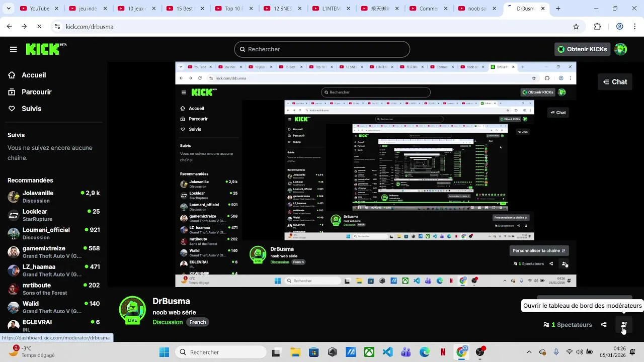644x362 pixels.
Task: Open the Microsoft Store taskbar icon
Action: click(313, 352)
